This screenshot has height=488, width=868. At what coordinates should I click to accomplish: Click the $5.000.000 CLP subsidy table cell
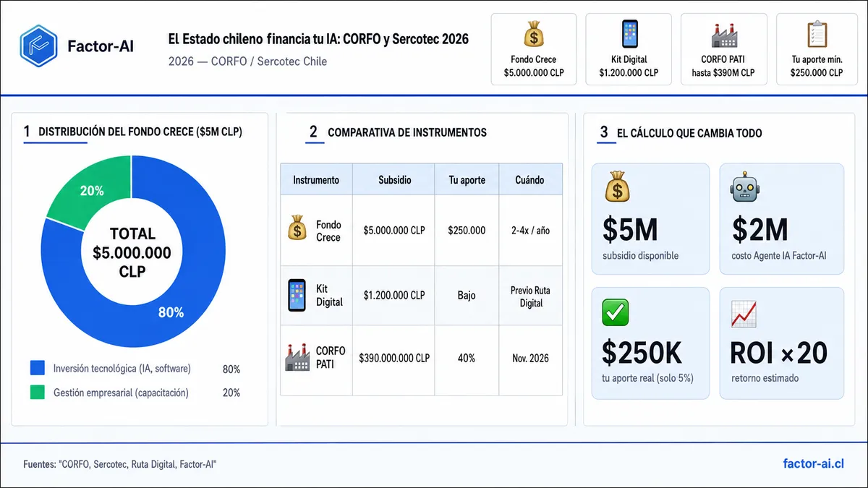point(393,230)
